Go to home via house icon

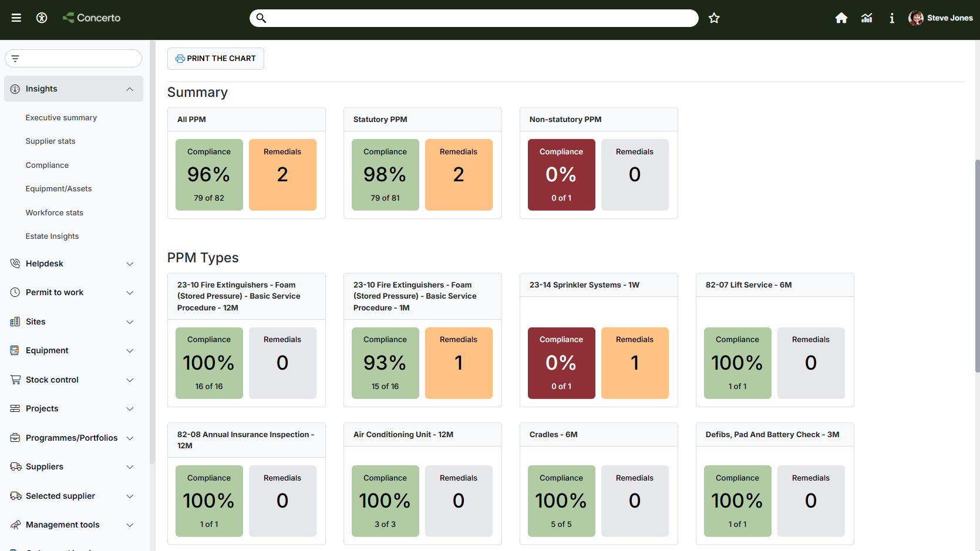point(841,18)
